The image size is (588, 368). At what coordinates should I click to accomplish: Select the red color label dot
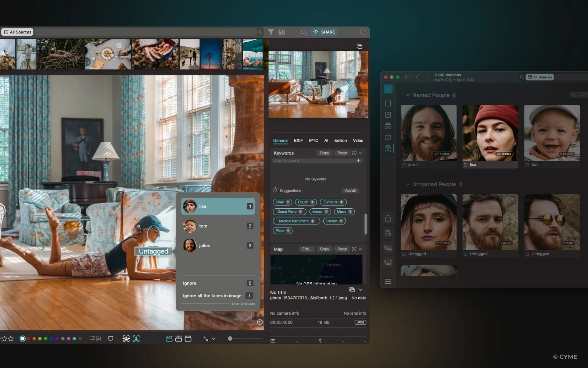(x=29, y=339)
